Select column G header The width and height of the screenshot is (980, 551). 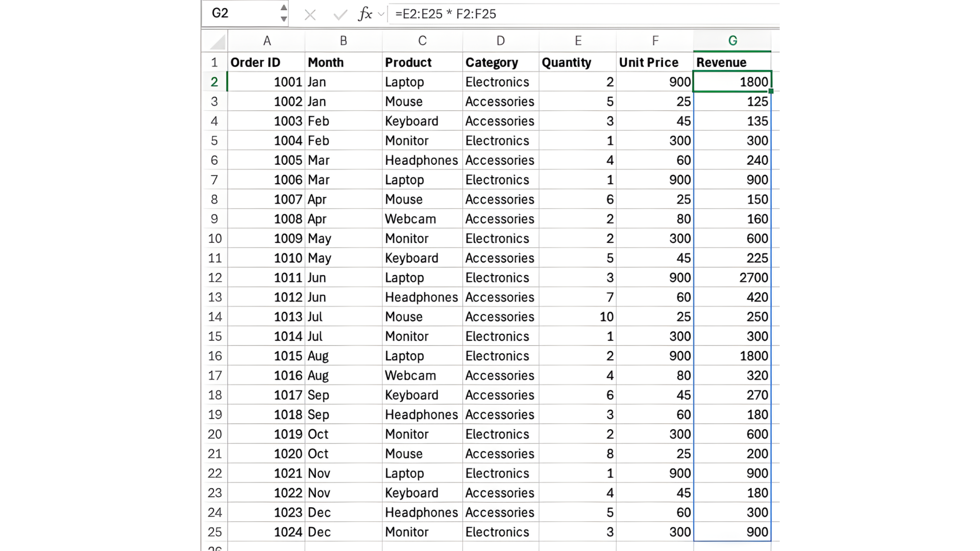click(x=732, y=41)
